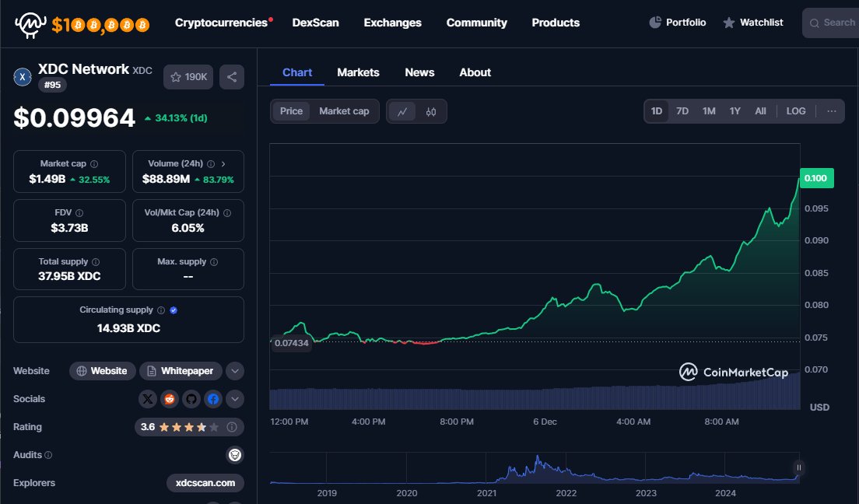The height and width of the screenshot is (504, 859).
Task: Switch to line chart view
Action: [x=402, y=112]
